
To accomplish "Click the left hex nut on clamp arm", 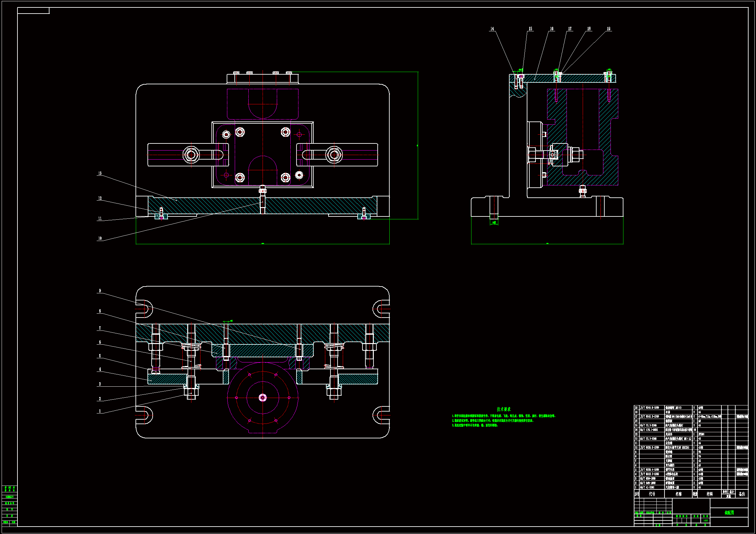I will pyautogui.click(x=191, y=154).
